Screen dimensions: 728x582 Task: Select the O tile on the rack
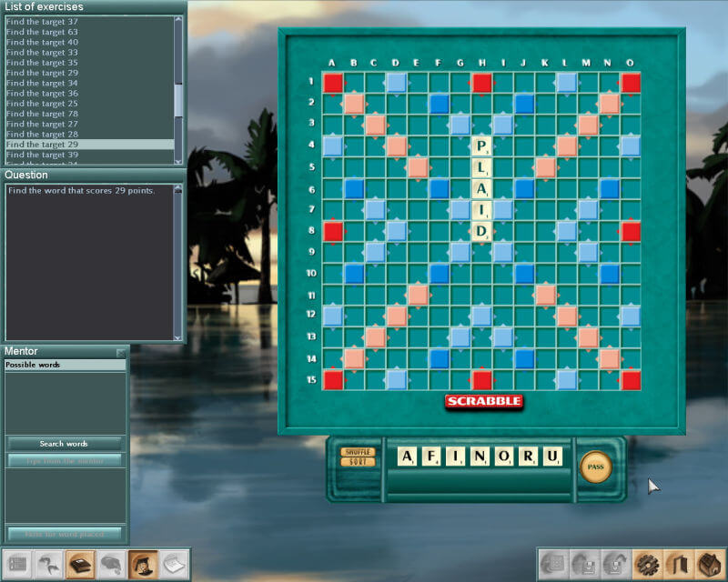[x=503, y=457]
